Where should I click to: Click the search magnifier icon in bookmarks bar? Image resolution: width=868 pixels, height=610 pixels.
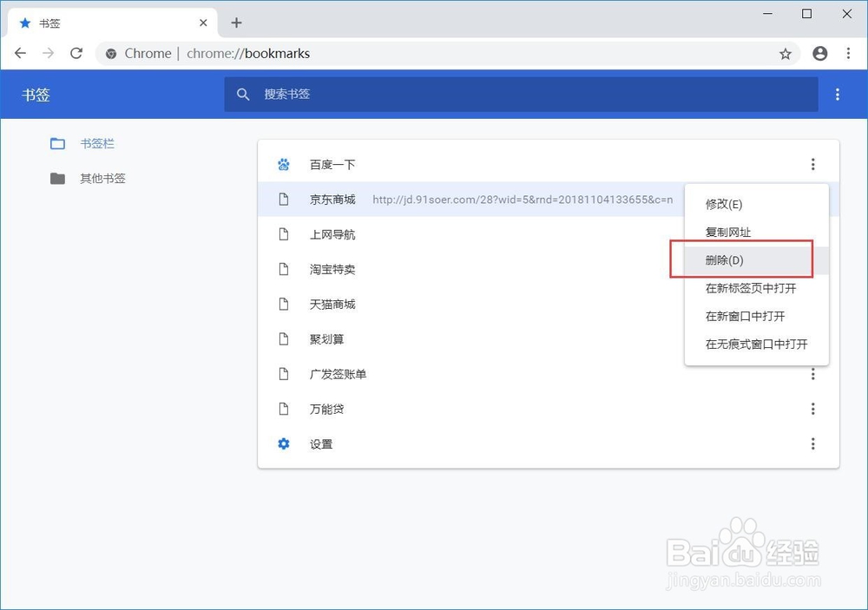tap(242, 95)
